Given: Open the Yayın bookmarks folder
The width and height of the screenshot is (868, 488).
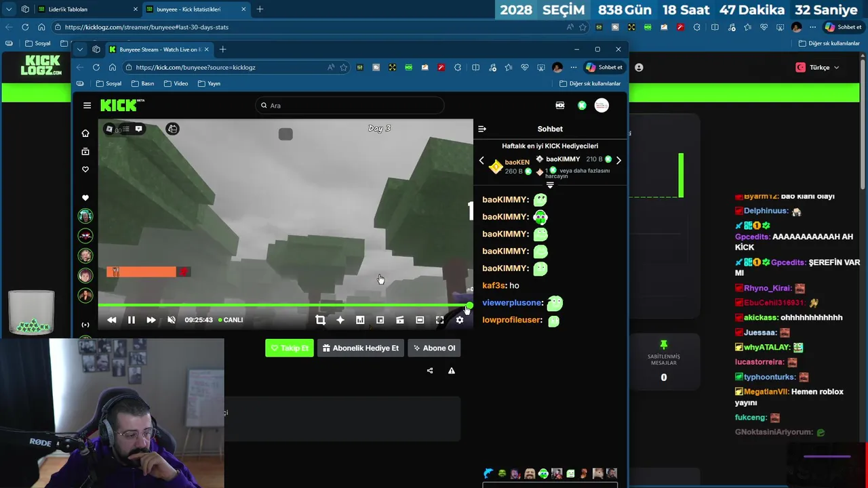Looking at the screenshot, I should [209, 83].
